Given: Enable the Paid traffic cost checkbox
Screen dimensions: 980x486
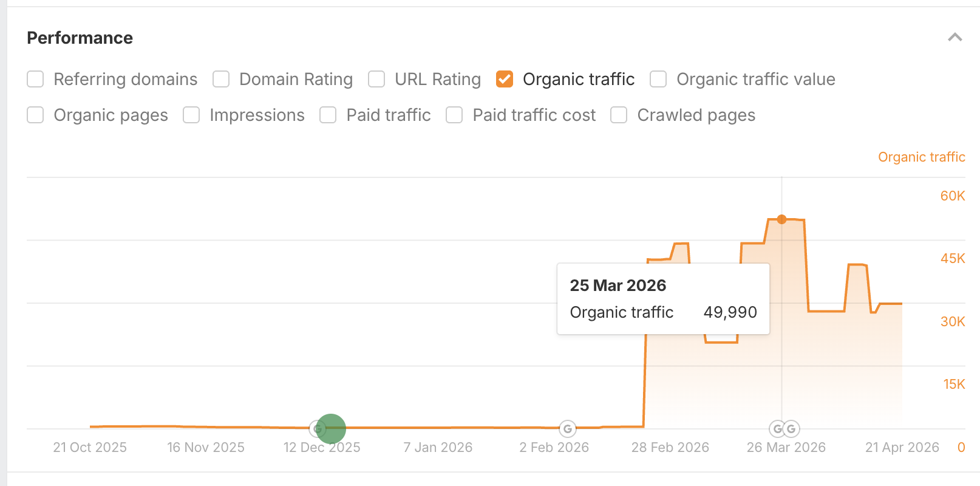Looking at the screenshot, I should (454, 115).
